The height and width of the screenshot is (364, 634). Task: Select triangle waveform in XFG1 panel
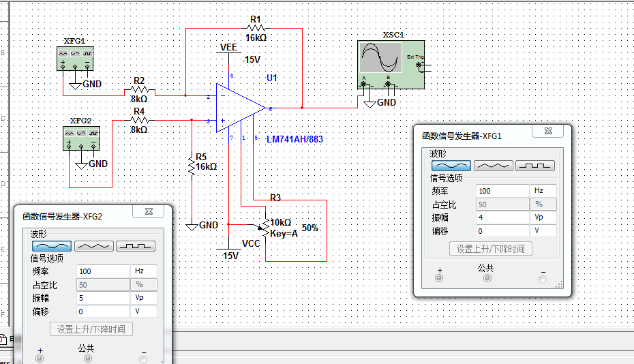point(494,166)
